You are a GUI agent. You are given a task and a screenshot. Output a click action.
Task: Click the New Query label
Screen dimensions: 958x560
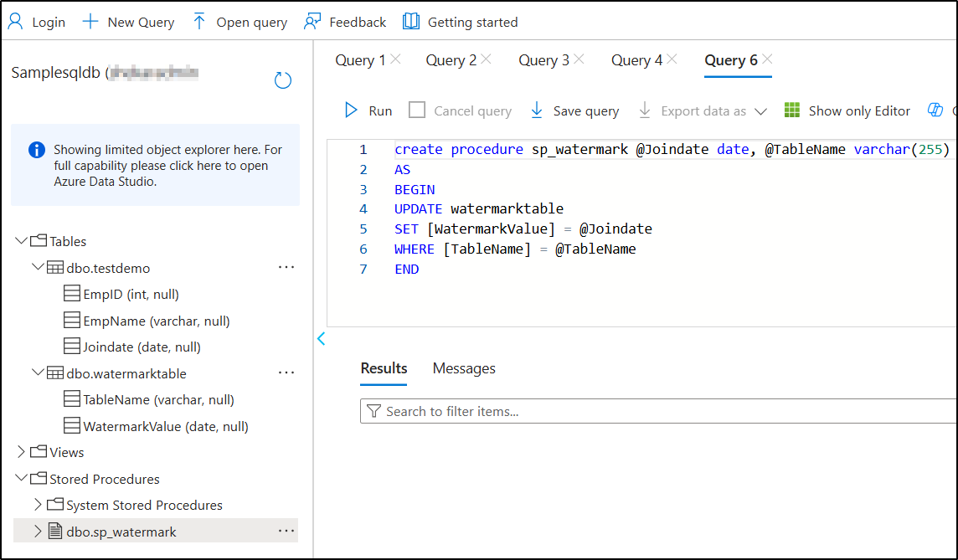[141, 23]
